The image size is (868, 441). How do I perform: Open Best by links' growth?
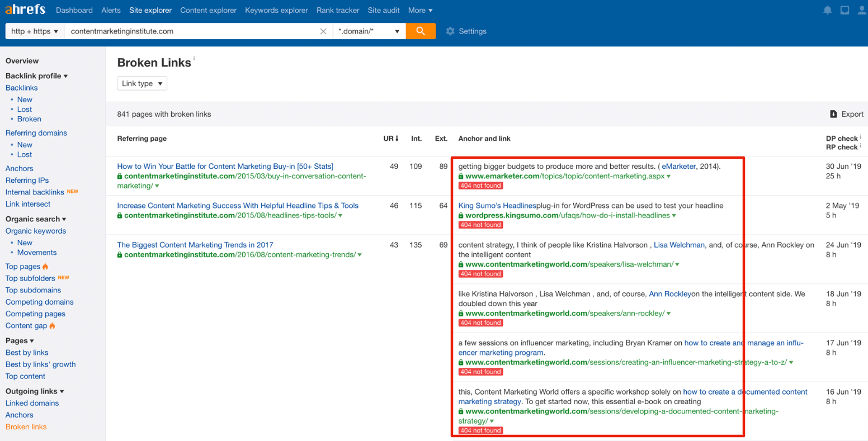[41, 364]
